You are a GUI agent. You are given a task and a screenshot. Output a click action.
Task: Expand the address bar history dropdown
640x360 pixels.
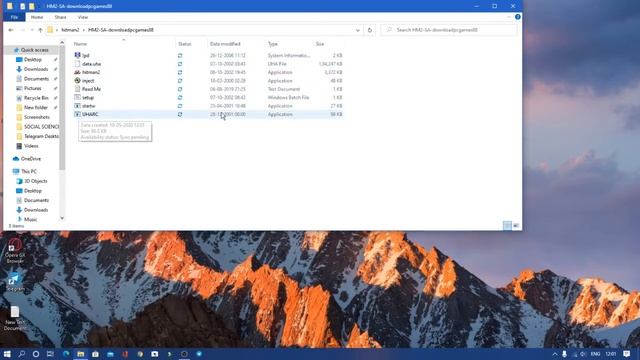point(358,30)
